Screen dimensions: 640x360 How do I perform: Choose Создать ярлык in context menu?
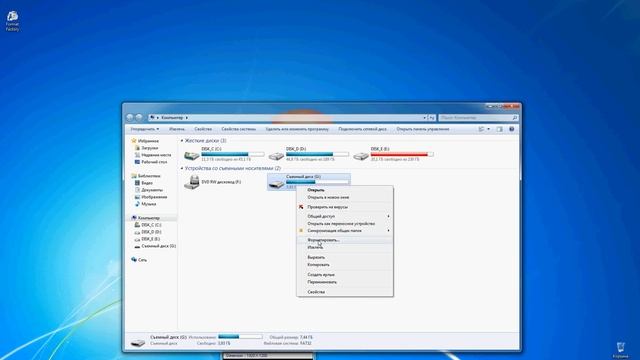point(345,275)
